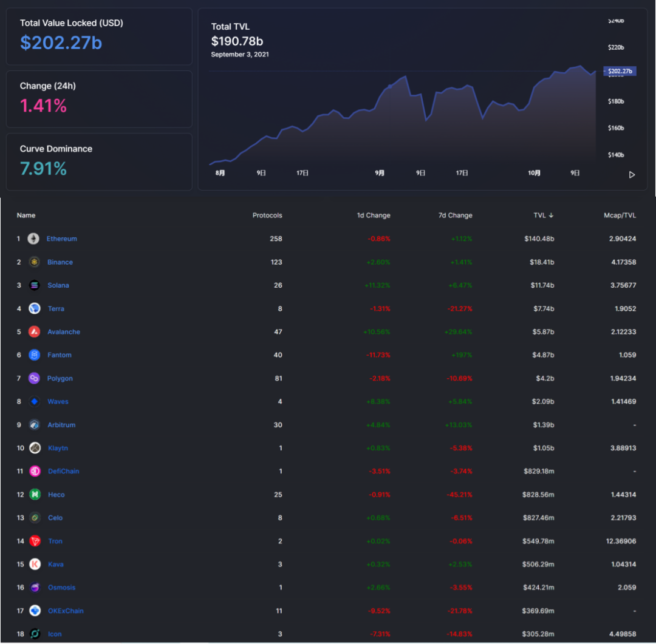Click the Fantom chain logo icon
This screenshot has height=644, width=656.
(34, 355)
